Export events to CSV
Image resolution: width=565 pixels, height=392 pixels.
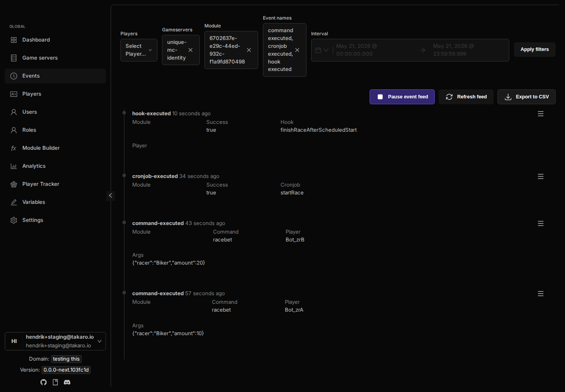point(527,97)
